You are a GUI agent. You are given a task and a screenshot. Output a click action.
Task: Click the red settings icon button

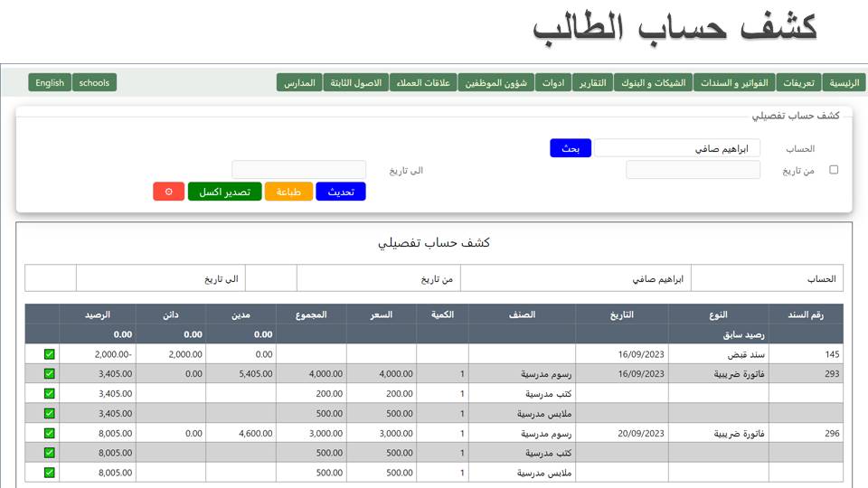pos(168,192)
